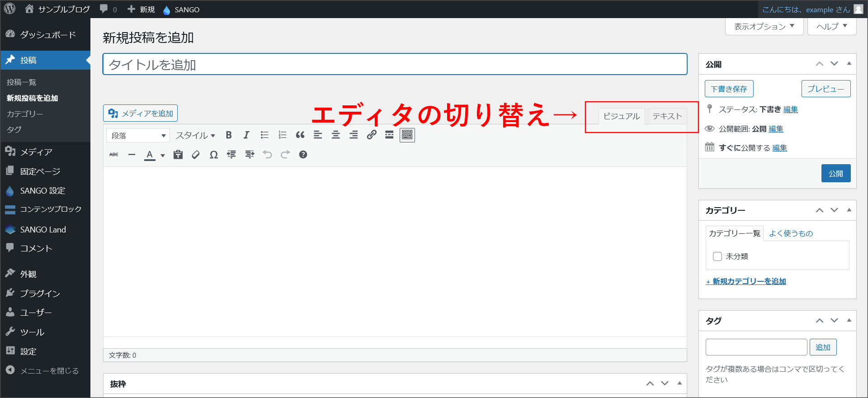Screen dimensions: 868x398
Task: Open the 段落 paragraph format dropdown
Action: tap(138, 135)
